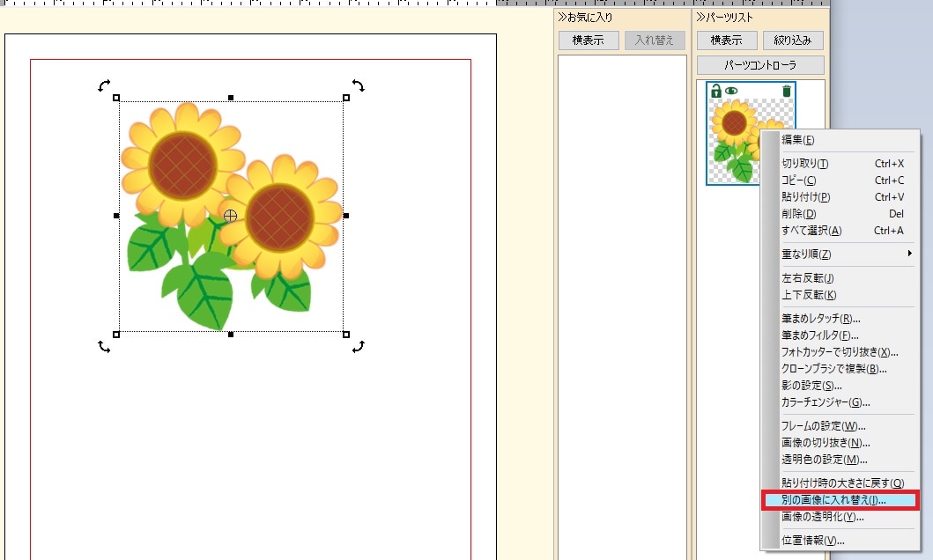Image resolution: width=933 pixels, height=560 pixels.
Task: Click the bottom-left corner resize handle
Action: (x=116, y=335)
